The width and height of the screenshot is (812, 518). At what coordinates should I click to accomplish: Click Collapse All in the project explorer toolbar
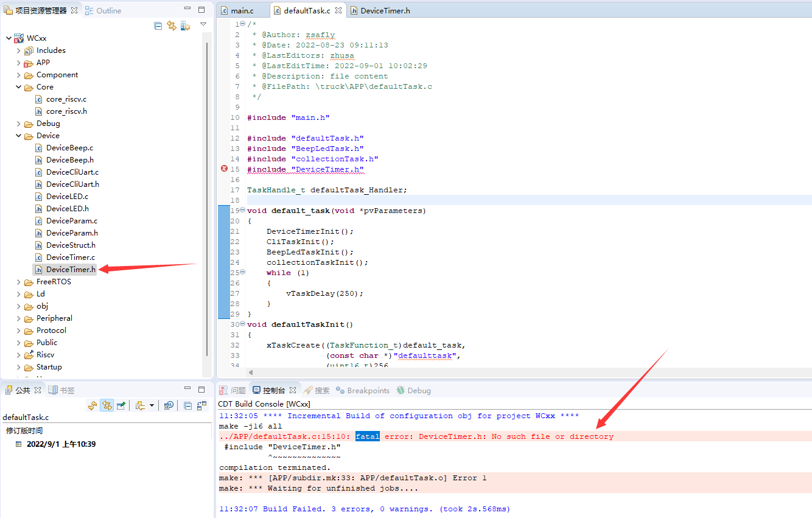point(158,26)
